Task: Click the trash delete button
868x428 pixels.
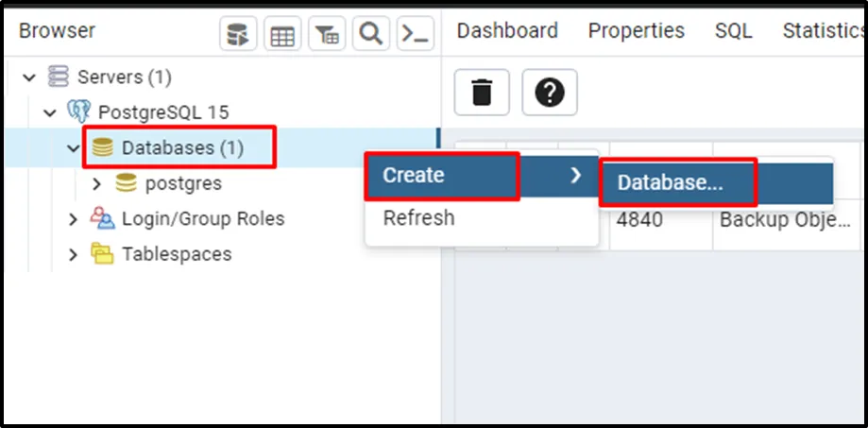Action: 482,93
